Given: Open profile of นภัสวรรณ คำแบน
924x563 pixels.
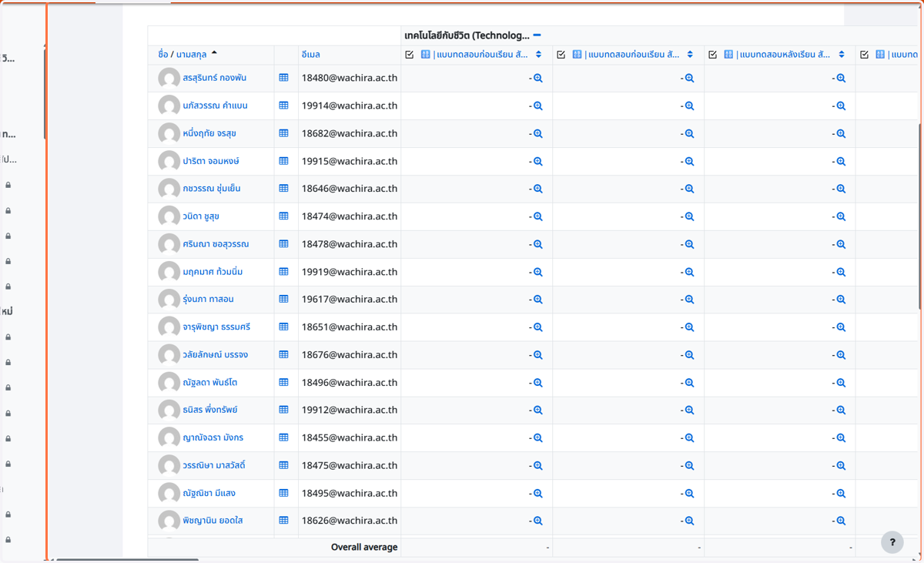Looking at the screenshot, I should click(x=216, y=106).
